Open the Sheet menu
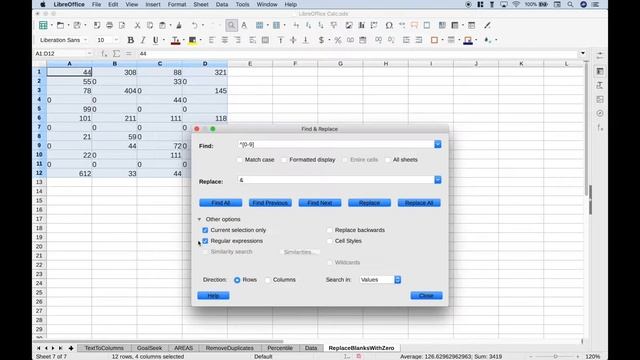 [201, 4]
